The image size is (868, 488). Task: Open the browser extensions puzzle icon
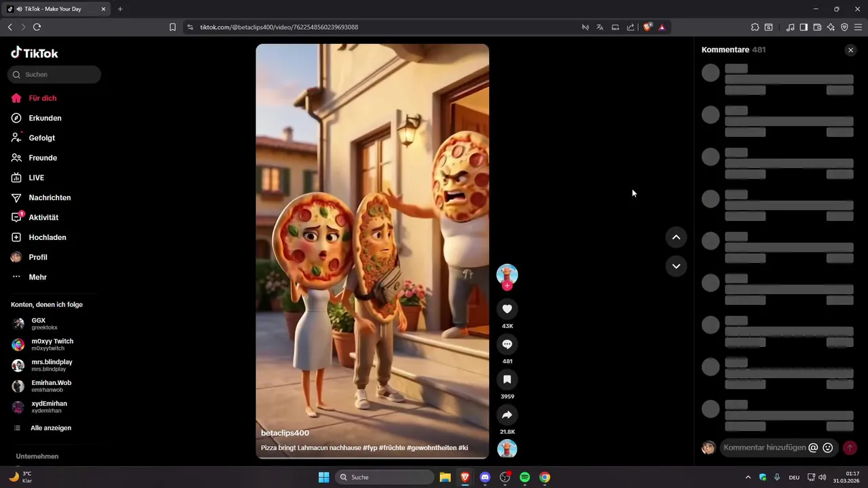click(755, 27)
